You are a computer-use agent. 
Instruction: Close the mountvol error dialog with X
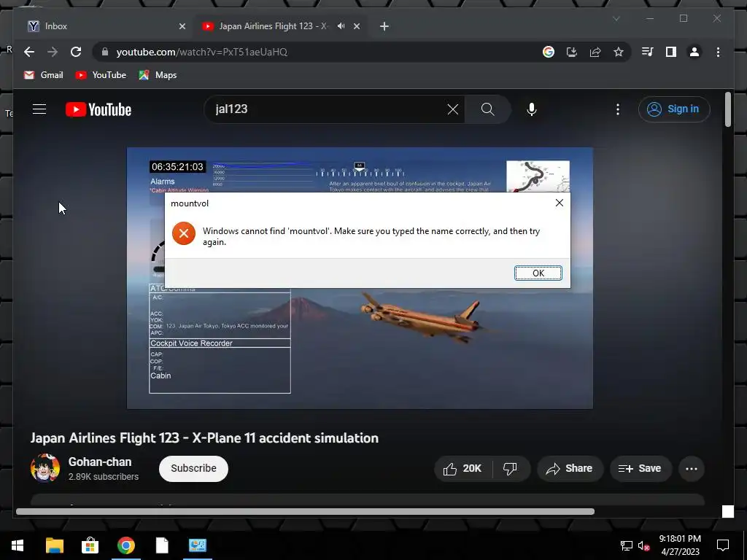point(560,203)
